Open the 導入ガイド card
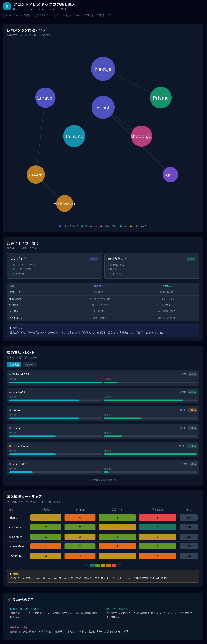Screen dimensions: 207x644 tap(54, 266)
